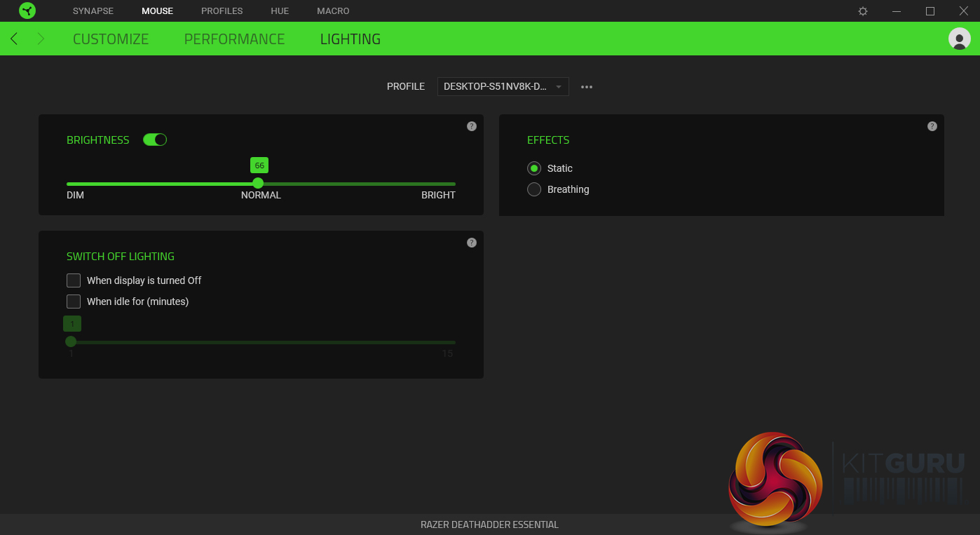Image resolution: width=980 pixels, height=535 pixels.
Task: Click the Razer DeathAdder Essential device label
Action: tap(490, 524)
